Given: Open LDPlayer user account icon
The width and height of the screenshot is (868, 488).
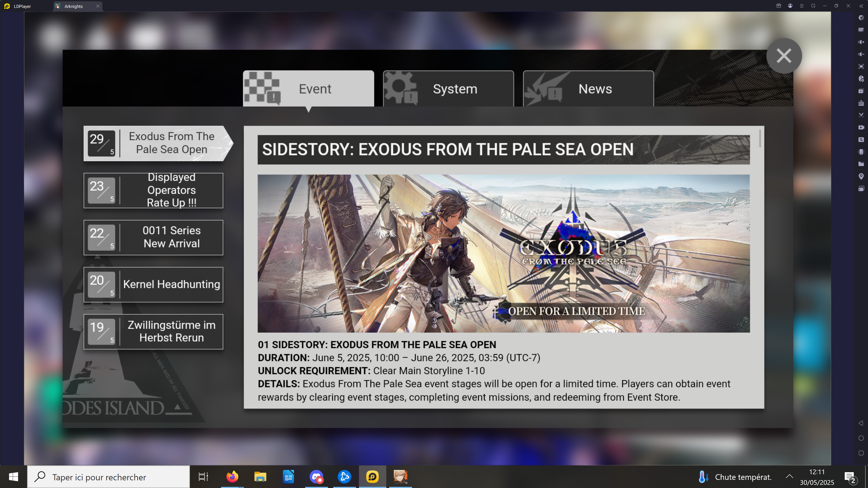Looking at the screenshot, I should tap(790, 6).
